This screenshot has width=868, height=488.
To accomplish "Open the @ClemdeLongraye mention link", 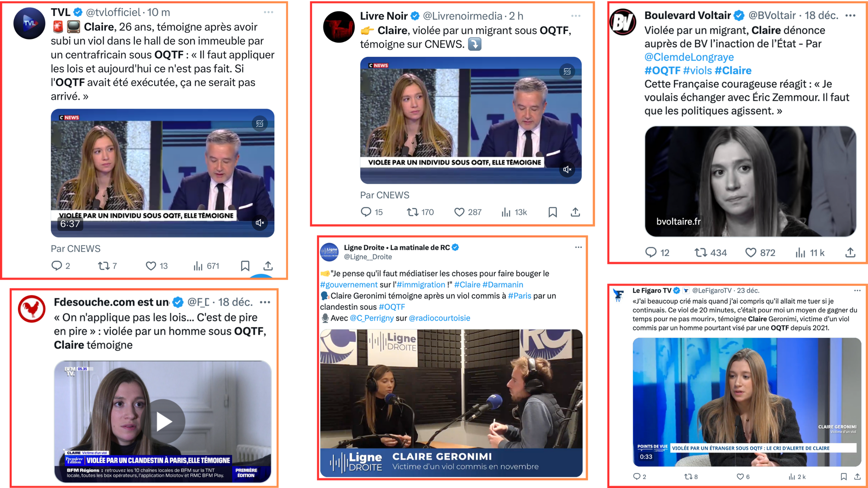I will [689, 57].
